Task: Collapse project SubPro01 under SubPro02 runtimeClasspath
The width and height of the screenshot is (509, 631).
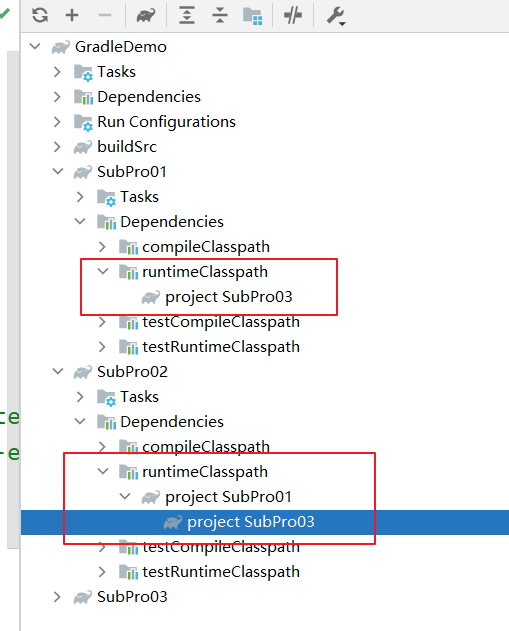Action: point(125,496)
